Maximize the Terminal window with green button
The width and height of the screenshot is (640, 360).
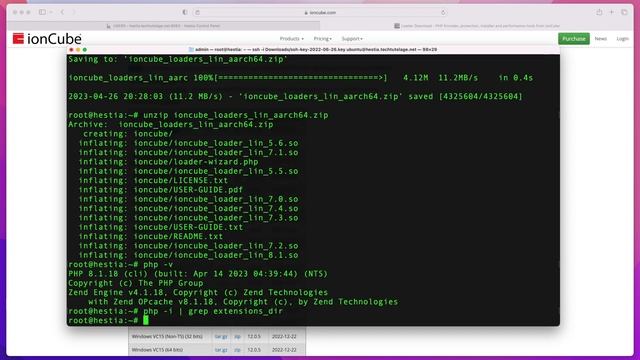(x=84, y=50)
